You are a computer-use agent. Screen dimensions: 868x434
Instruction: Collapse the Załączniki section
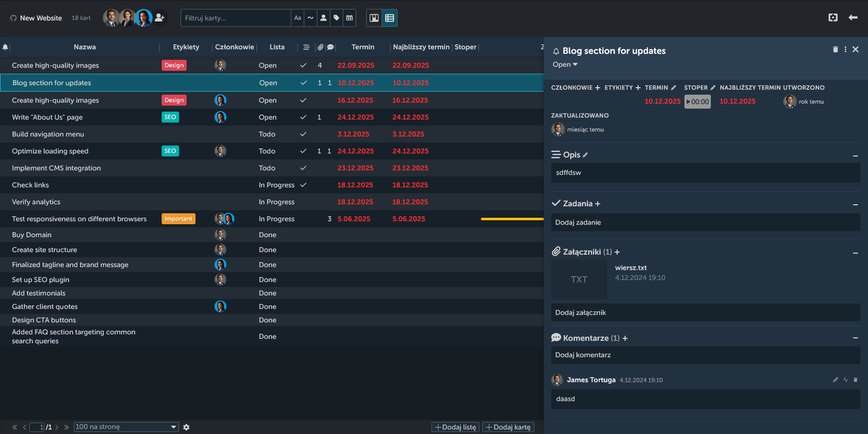click(856, 253)
